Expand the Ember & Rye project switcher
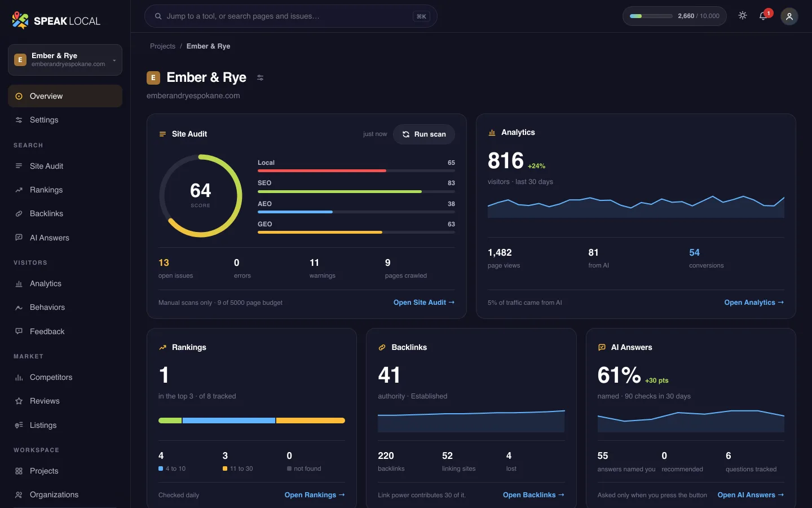Viewport: 812px width, 508px height. tap(65, 60)
